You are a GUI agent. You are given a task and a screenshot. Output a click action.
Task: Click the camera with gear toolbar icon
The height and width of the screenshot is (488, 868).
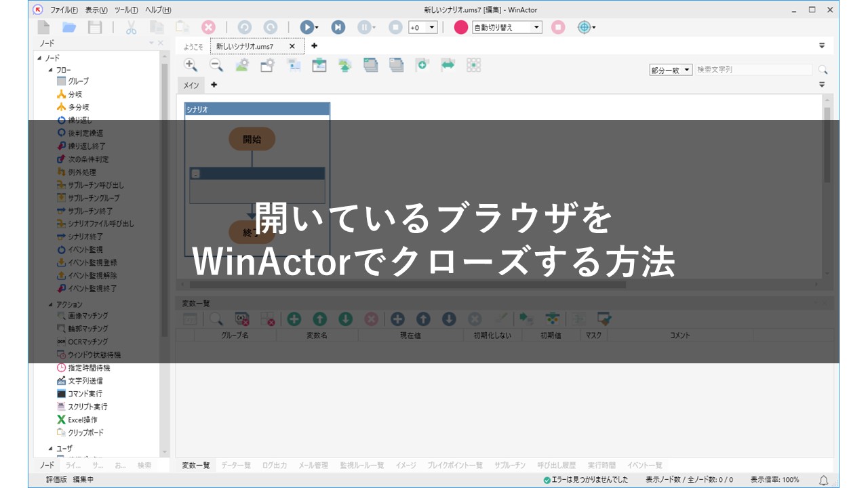(x=267, y=65)
